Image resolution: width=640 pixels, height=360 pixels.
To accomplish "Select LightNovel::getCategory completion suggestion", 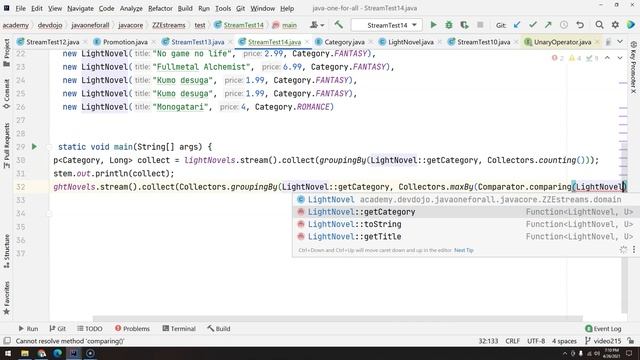I will (x=465, y=212).
